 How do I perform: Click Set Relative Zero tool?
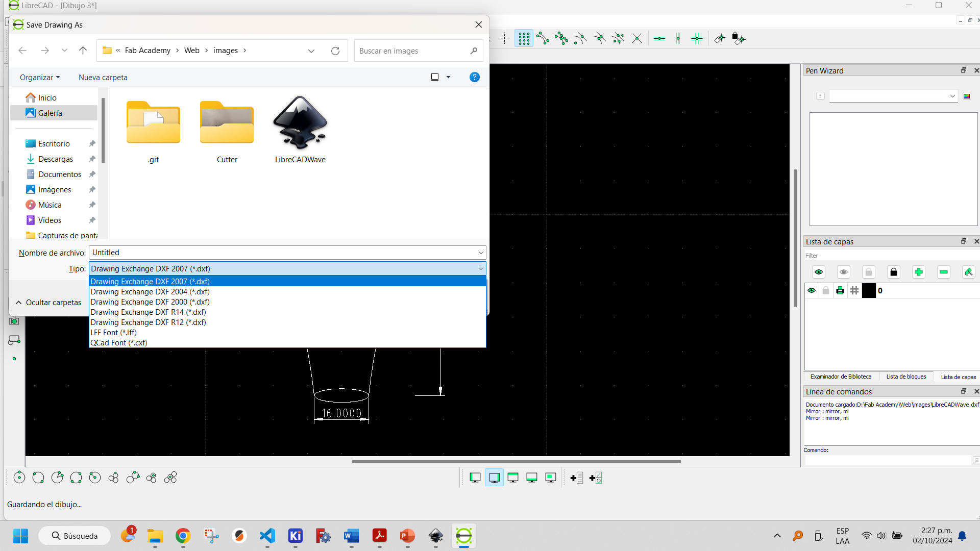[720, 38]
